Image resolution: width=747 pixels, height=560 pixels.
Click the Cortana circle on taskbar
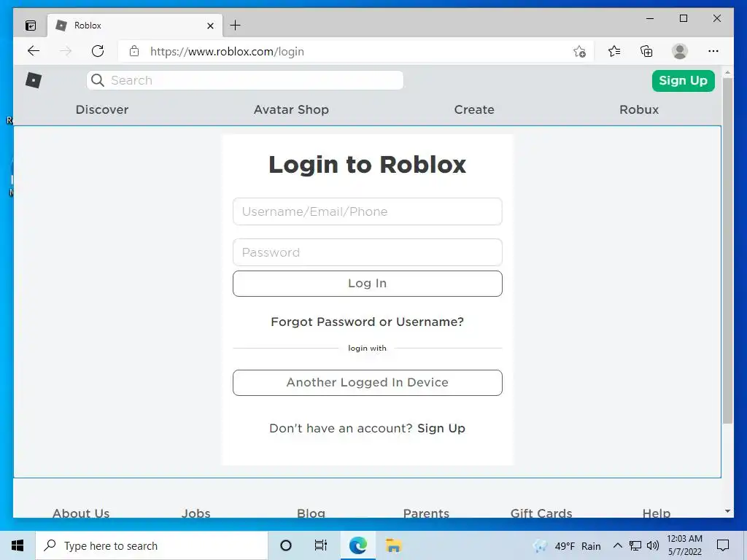[286, 545]
